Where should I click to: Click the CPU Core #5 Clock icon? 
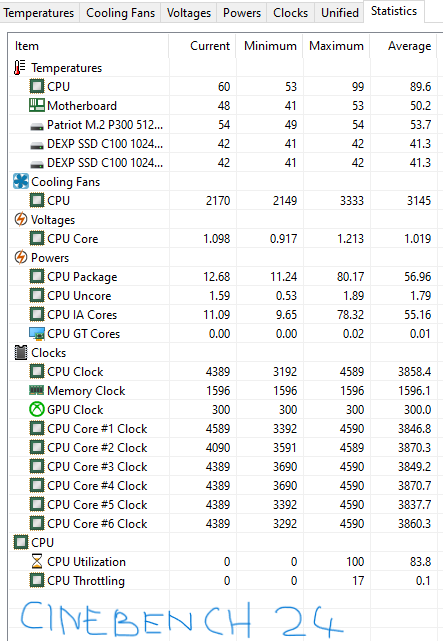tap(37, 504)
